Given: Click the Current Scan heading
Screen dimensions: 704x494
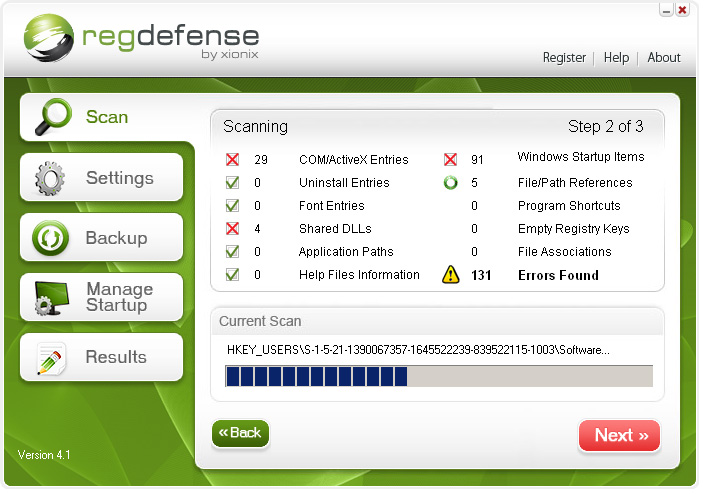Looking at the screenshot, I should click(260, 321).
